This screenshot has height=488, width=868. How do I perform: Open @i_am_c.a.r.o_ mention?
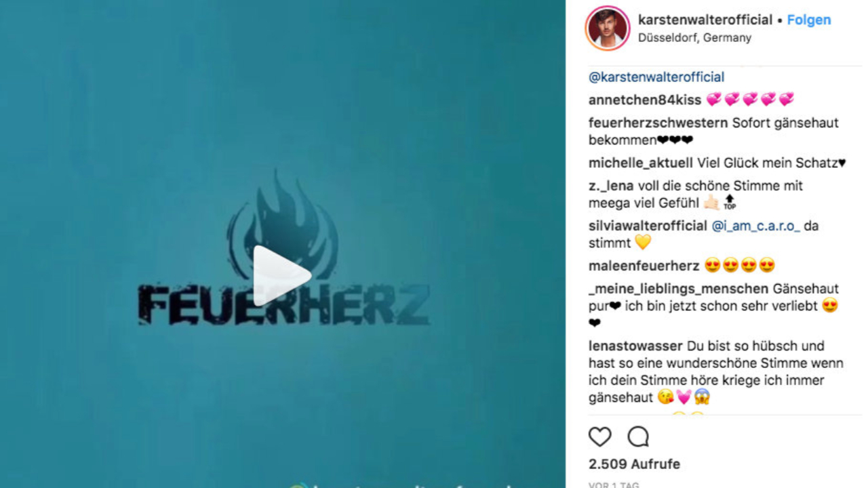[755, 226]
